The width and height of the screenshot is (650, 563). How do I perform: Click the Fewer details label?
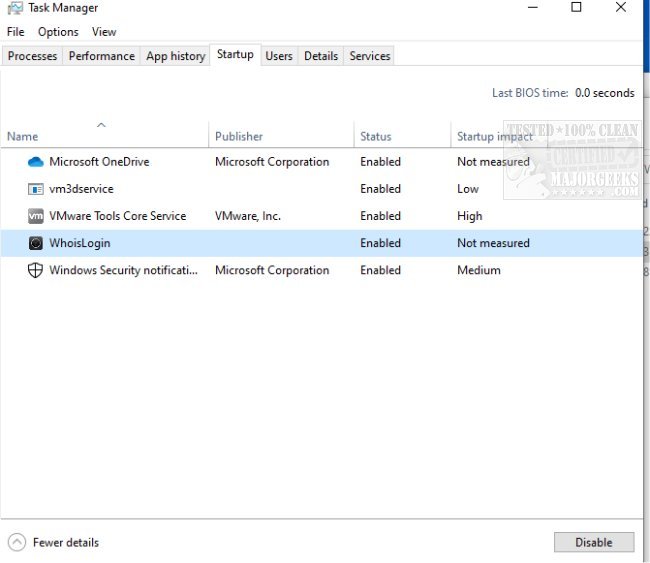tap(66, 542)
